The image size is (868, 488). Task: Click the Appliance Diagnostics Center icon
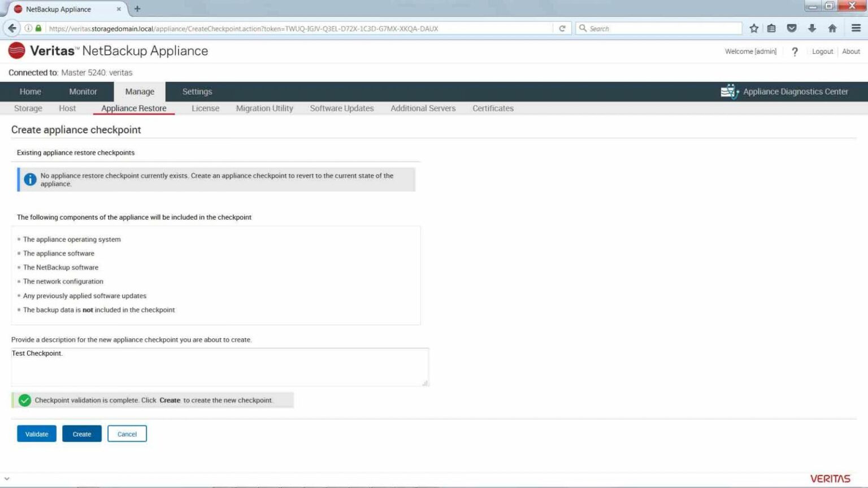point(730,91)
